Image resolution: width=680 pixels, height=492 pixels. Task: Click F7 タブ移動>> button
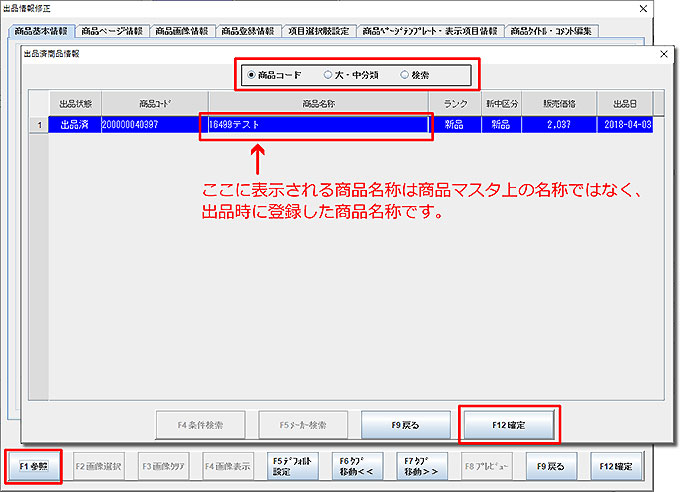[x=422, y=466]
